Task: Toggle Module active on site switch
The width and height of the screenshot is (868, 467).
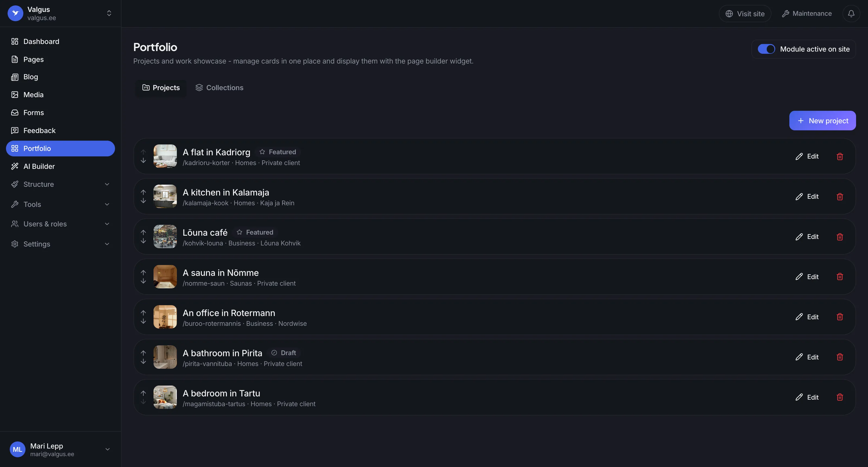Action: pos(766,49)
